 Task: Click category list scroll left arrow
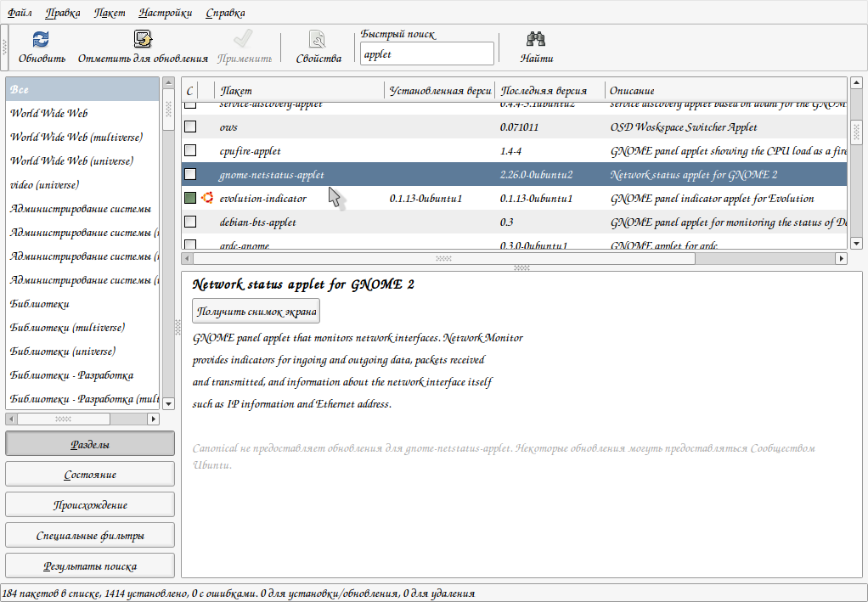pyautogui.click(x=12, y=419)
